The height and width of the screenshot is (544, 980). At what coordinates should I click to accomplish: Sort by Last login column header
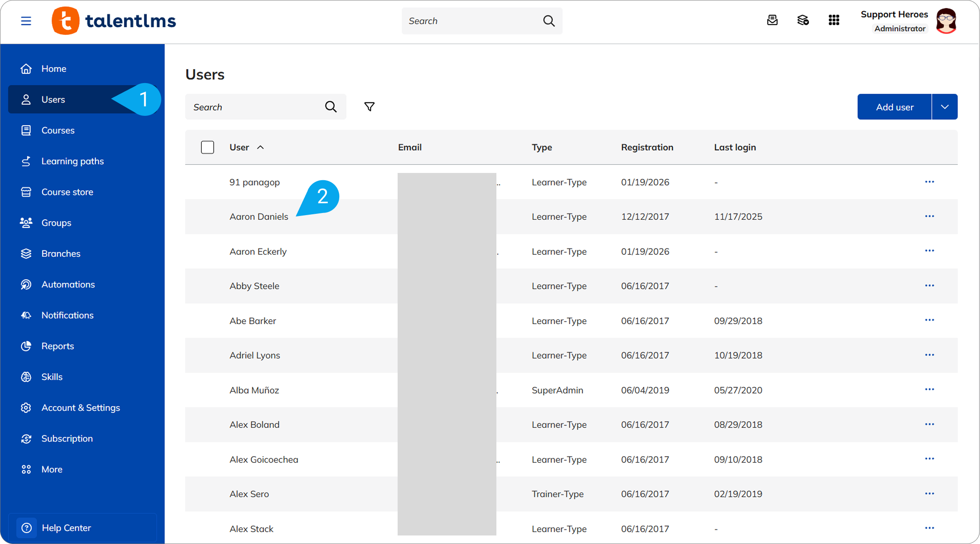tap(735, 147)
